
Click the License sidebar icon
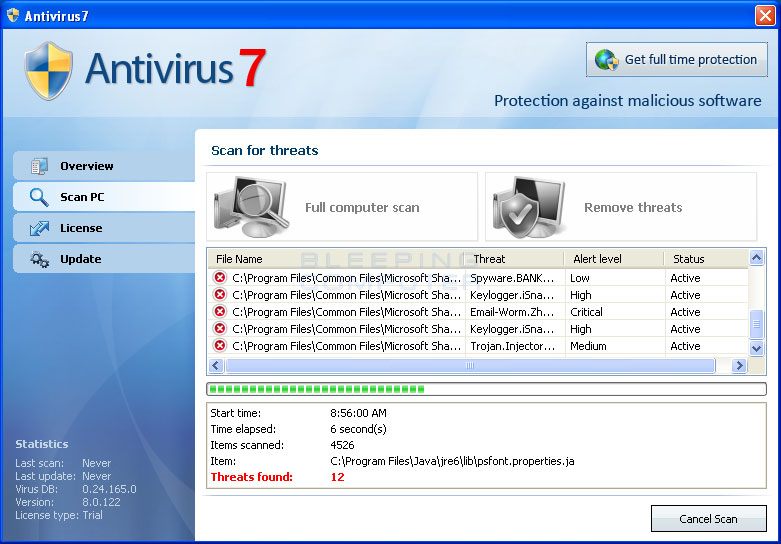pos(39,228)
